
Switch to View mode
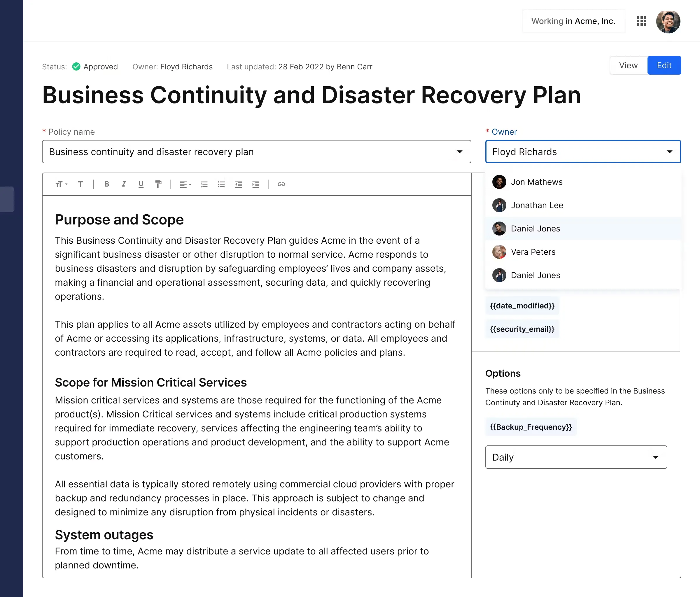coord(628,65)
